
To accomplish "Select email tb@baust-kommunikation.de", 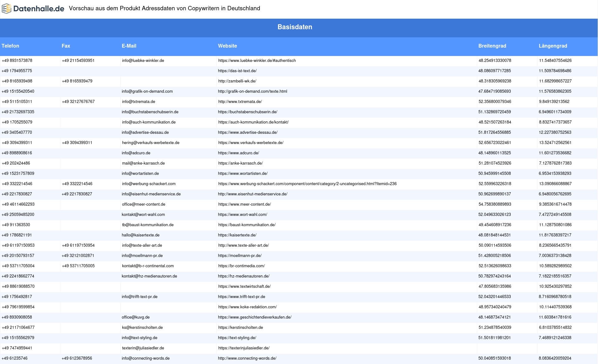I will [x=148, y=225].
